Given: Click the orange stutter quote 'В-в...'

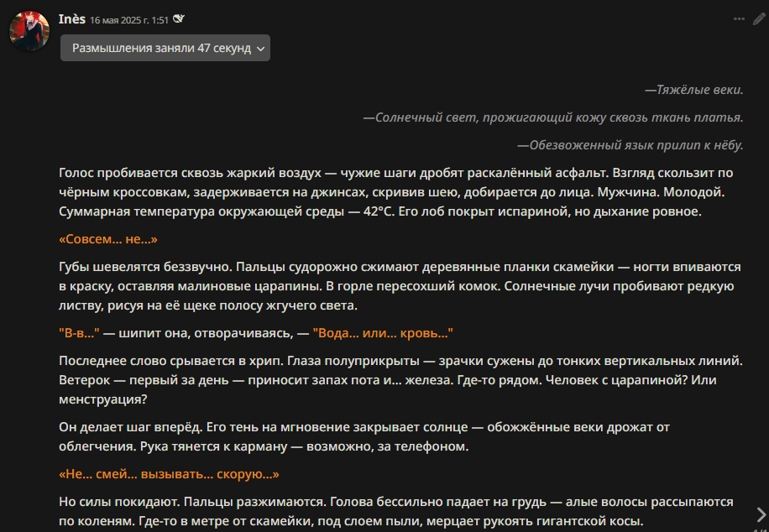Looking at the screenshot, I should [80, 333].
